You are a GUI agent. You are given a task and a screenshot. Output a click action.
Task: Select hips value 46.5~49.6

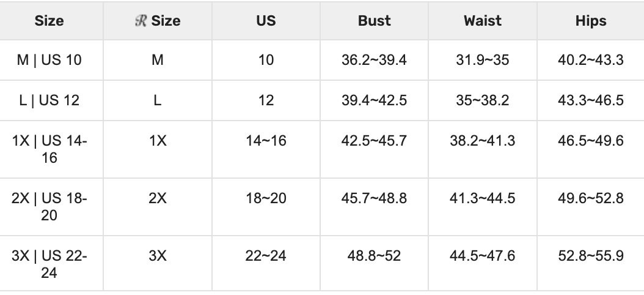click(590, 141)
